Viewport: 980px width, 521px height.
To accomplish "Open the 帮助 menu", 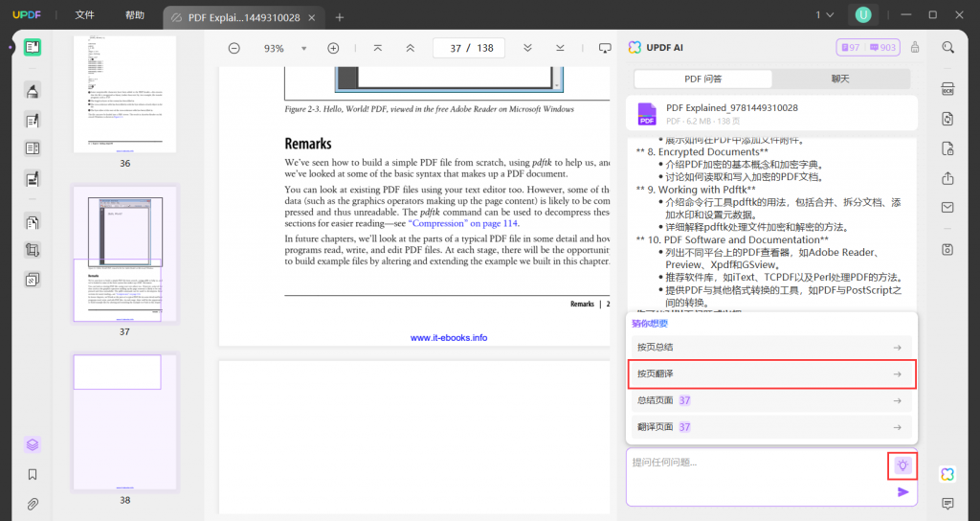I will (x=135, y=15).
